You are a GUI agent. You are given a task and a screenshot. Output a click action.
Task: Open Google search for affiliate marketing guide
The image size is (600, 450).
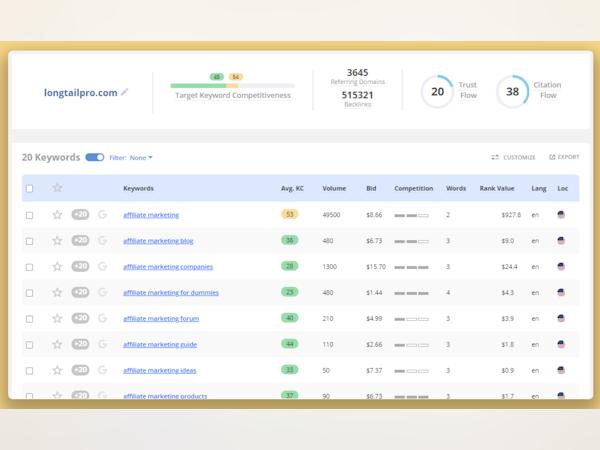pos(102,344)
